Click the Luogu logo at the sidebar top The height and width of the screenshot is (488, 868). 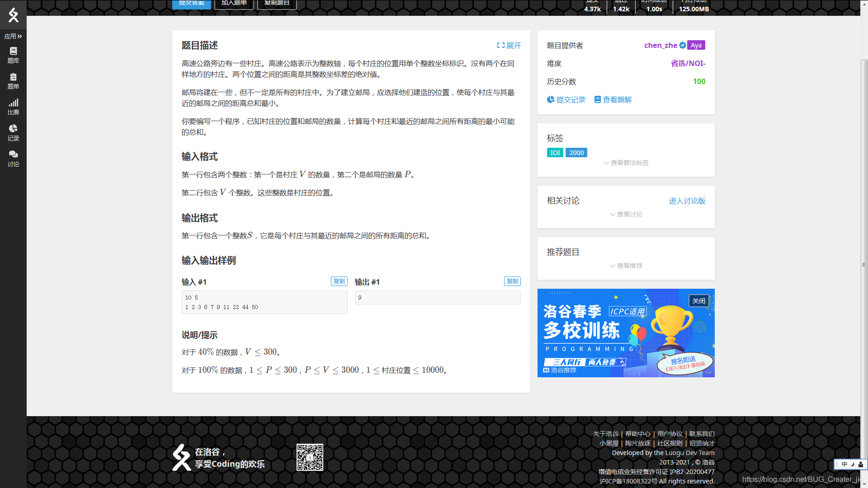click(13, 14)
